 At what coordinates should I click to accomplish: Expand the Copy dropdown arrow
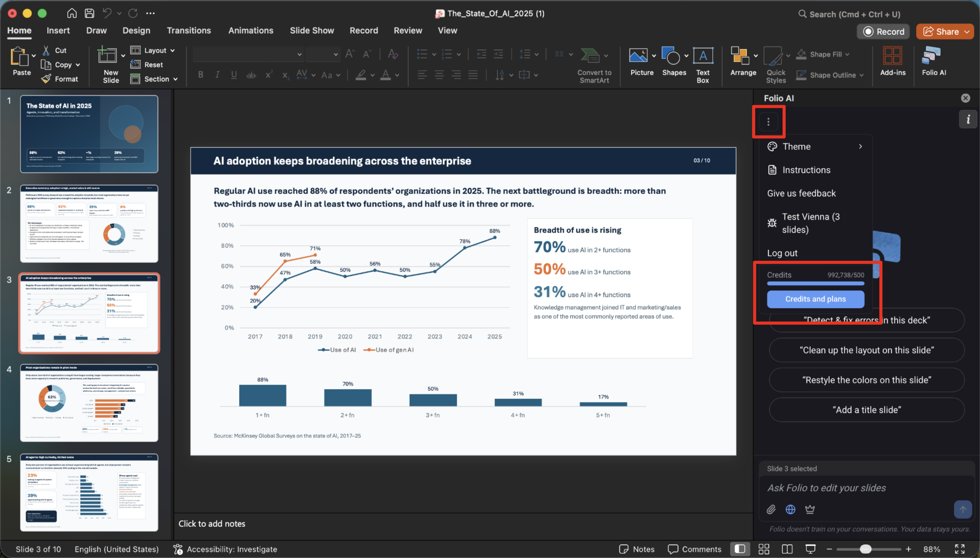tap(78, 65)
